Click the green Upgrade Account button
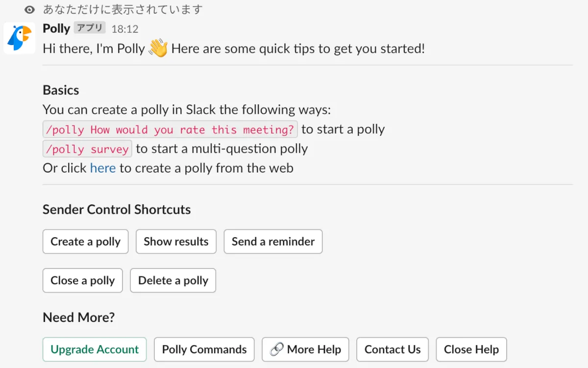Viewport: 588px width, 368px height. point(95,349)
